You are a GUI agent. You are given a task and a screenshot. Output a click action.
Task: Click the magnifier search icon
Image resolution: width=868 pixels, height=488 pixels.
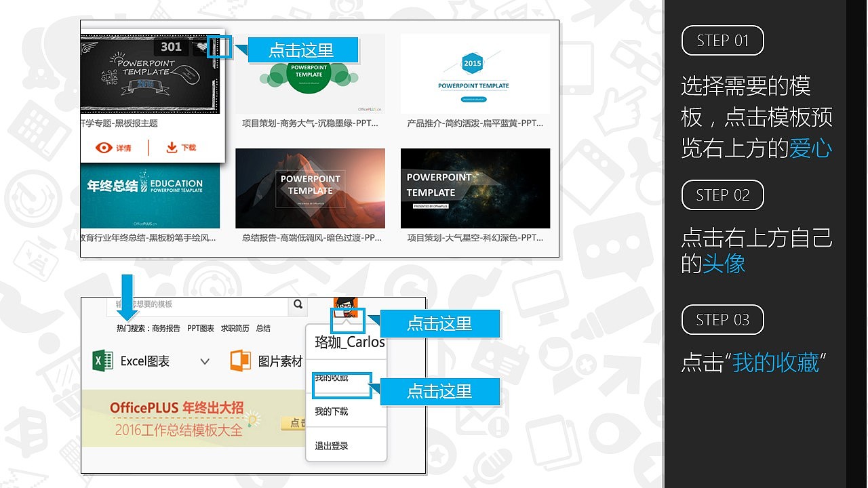point(298,305)
